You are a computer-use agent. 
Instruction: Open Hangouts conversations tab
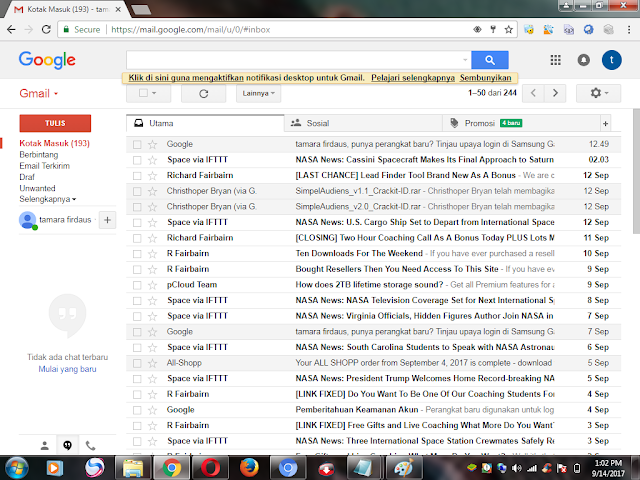[67, 446]
